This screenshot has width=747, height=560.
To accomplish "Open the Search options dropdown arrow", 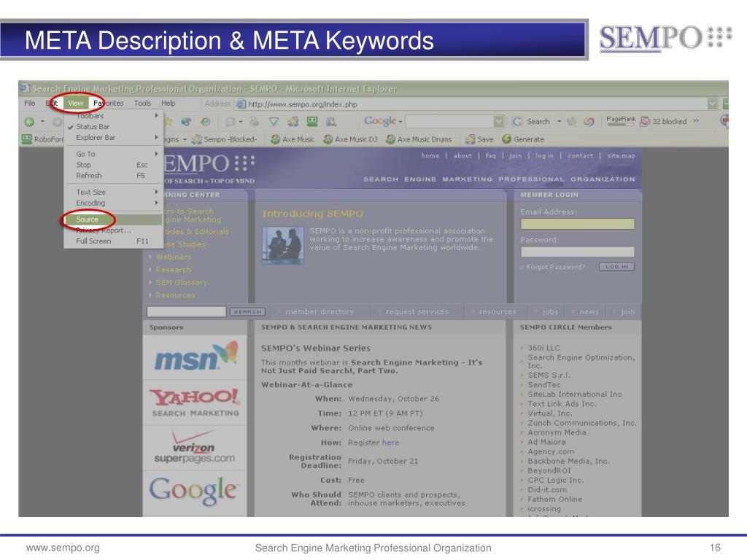I will (x=560, y=122).
